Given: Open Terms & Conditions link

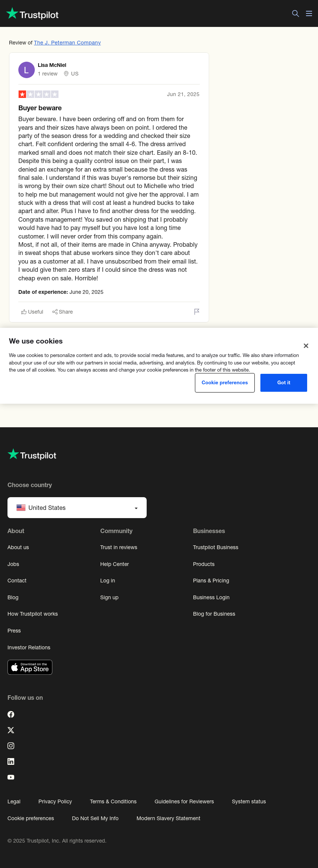Looking at the screenshot, I should point(113,801).
